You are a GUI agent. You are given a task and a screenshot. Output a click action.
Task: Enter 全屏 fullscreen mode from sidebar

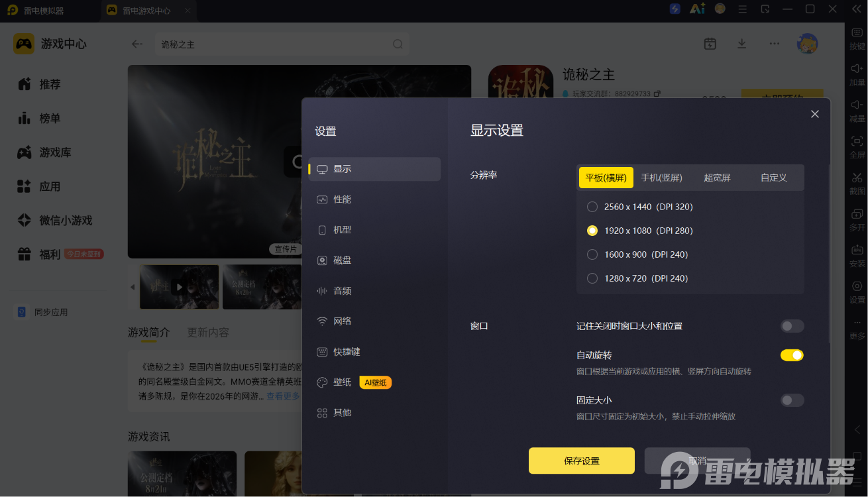tap(857, 146)
